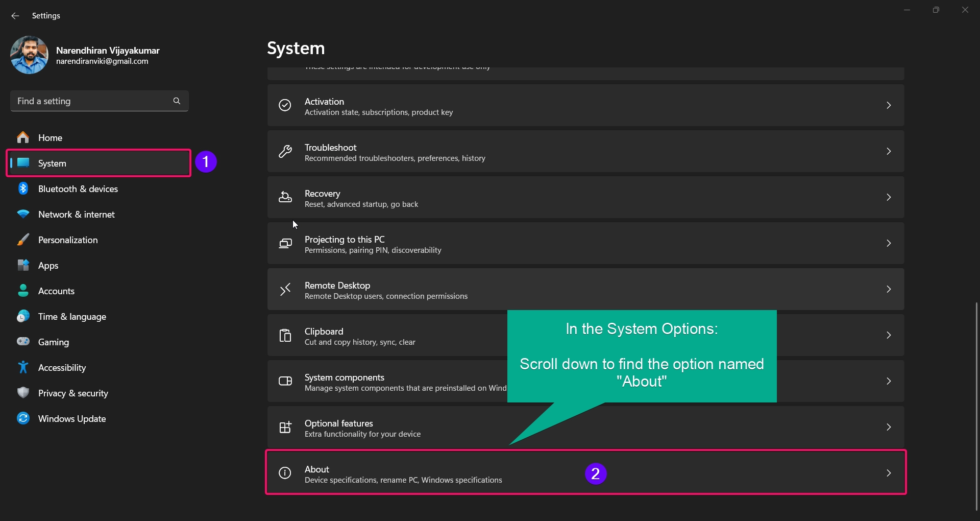Screen dimensions: 980x521
Task: Click the Activation checkmark icon
Action: 285,105
